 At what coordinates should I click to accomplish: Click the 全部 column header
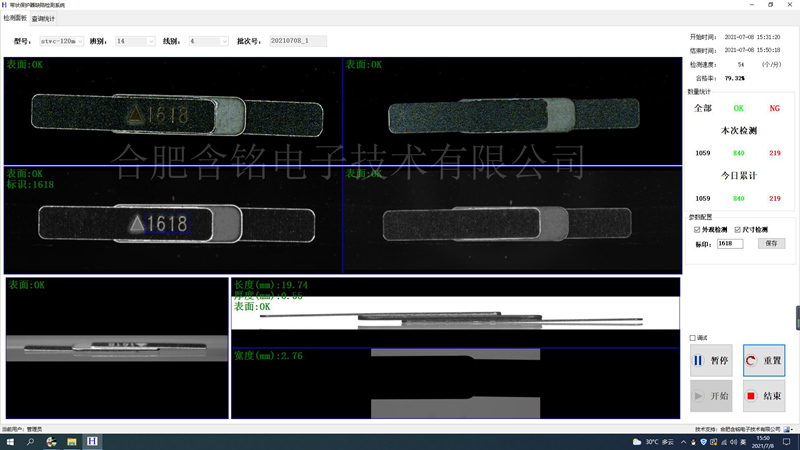pos(703,108)
